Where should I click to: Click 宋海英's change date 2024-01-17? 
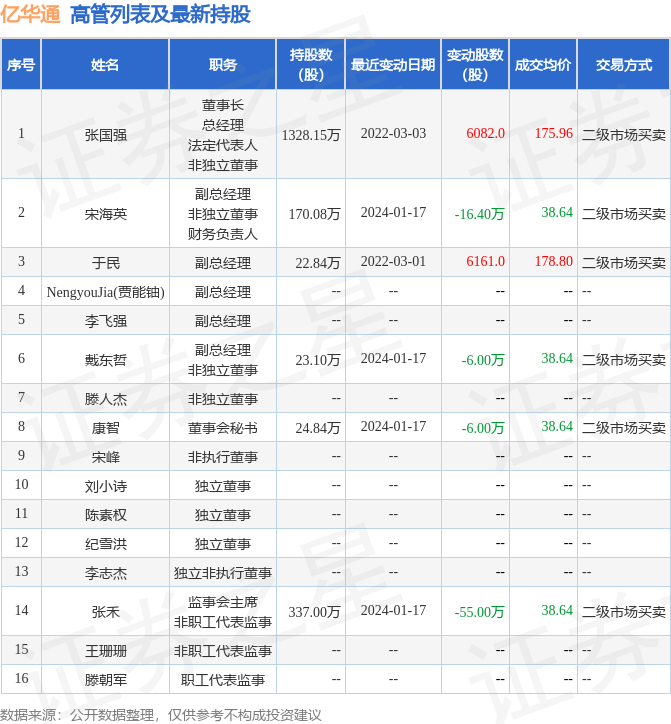pyautogui.click(x=393, y=212)
